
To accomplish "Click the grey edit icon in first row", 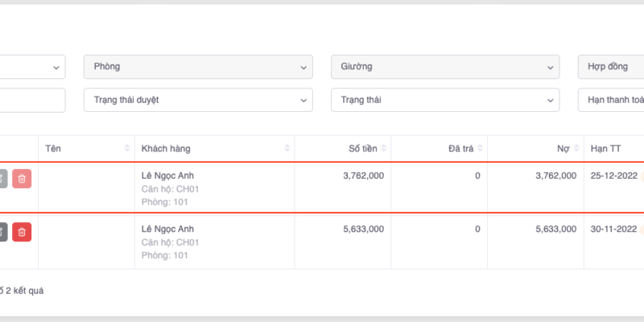I will (2, 180).
